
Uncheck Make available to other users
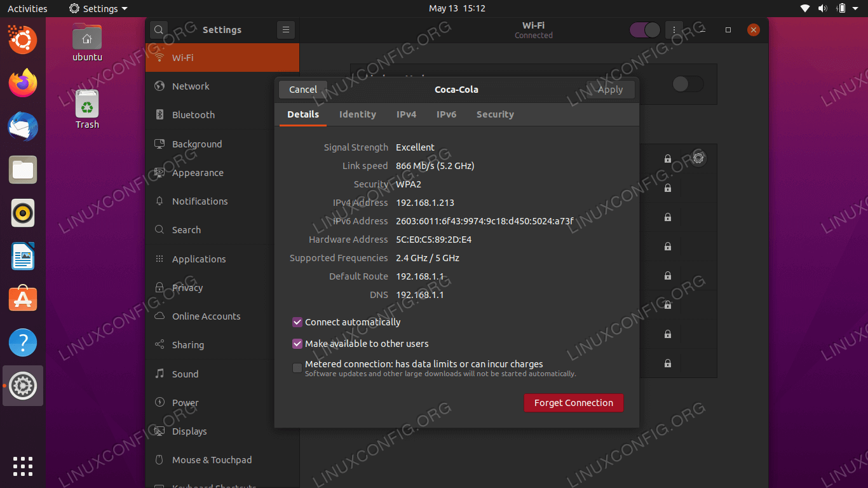[297, 344]
